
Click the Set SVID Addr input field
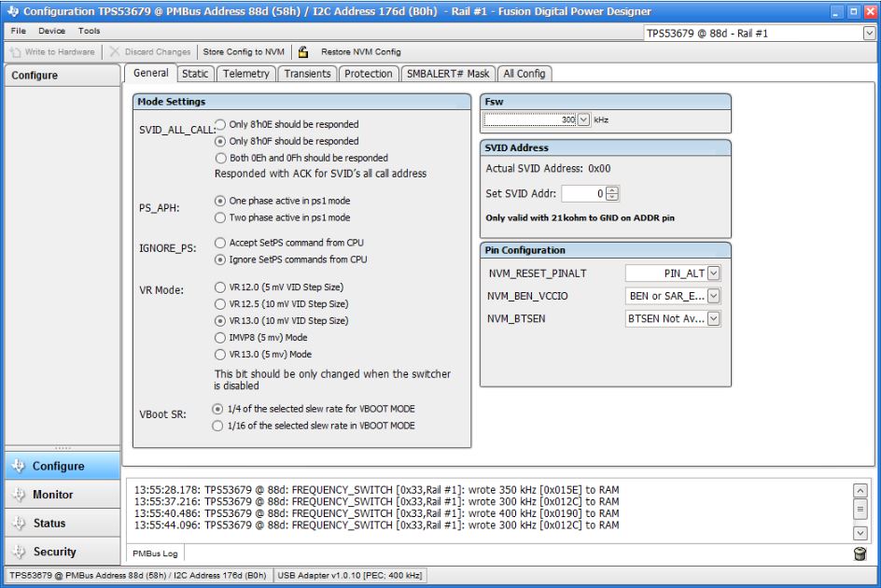(584, 194)
